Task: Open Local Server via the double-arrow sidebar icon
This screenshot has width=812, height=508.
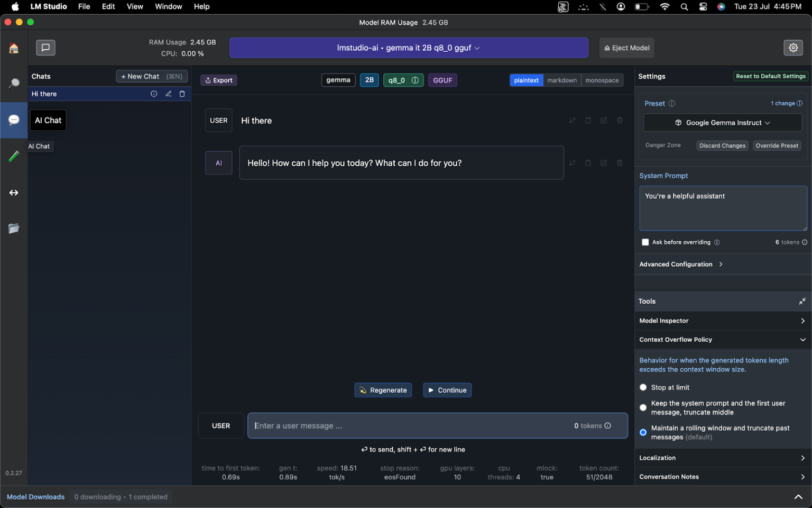Action: tap(14, 192)
